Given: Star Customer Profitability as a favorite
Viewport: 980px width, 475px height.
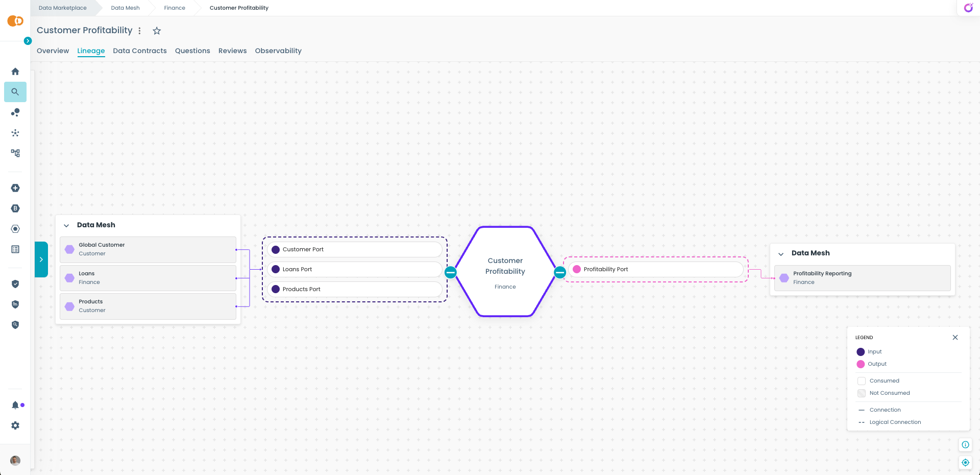Looking at the screenshot, I should click(157, 31).
